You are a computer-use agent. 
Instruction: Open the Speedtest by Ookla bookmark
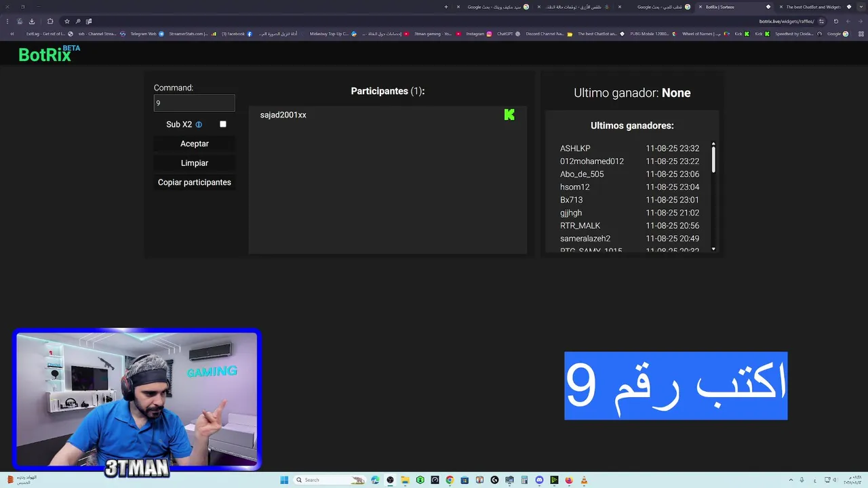(799, 34)
